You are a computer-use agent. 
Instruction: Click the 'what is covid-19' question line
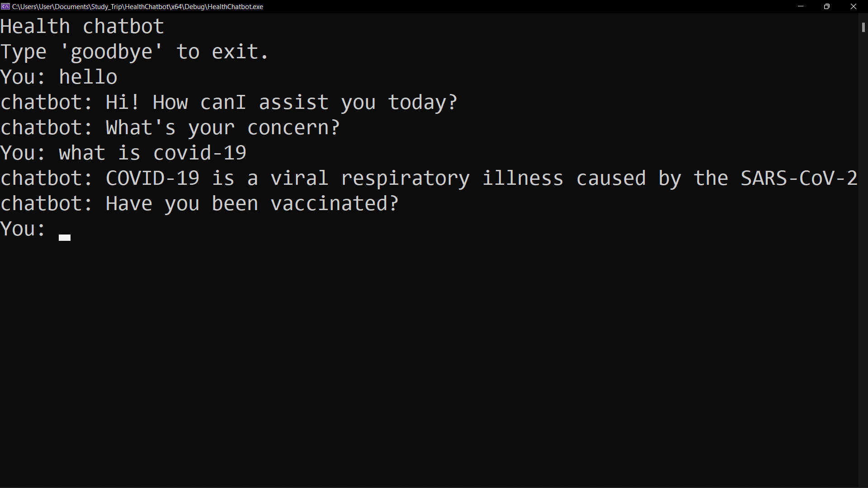pyautogui.click(x=152, y=153)
